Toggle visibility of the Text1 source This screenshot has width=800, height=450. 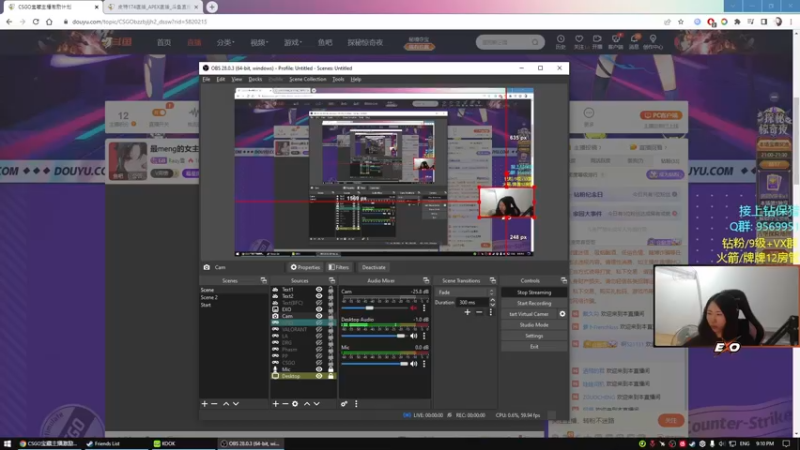coord(319,289)
